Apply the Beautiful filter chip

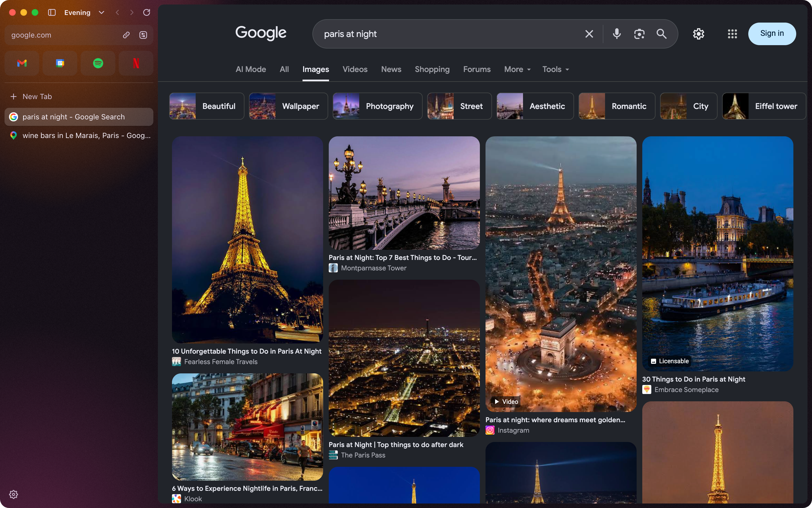point(207,106)
